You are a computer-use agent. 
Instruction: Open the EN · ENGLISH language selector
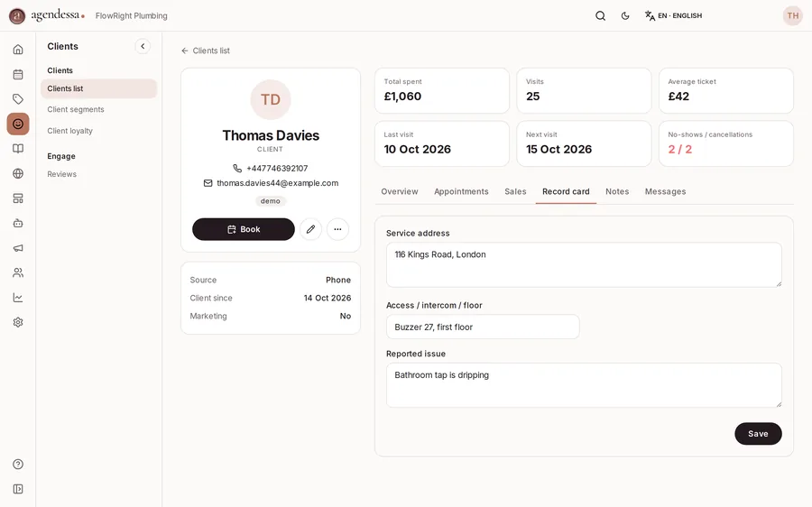(674, 15)
